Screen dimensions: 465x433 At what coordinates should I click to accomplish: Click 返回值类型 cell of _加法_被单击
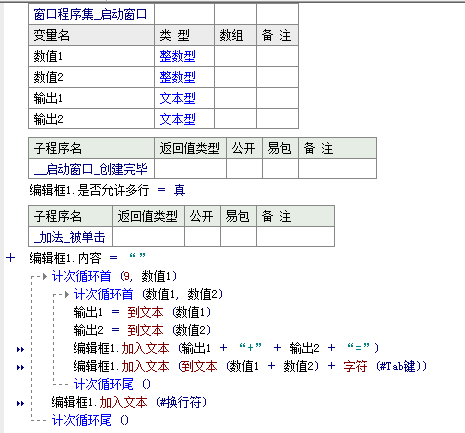pyautogui.click(x=148, y=237)
